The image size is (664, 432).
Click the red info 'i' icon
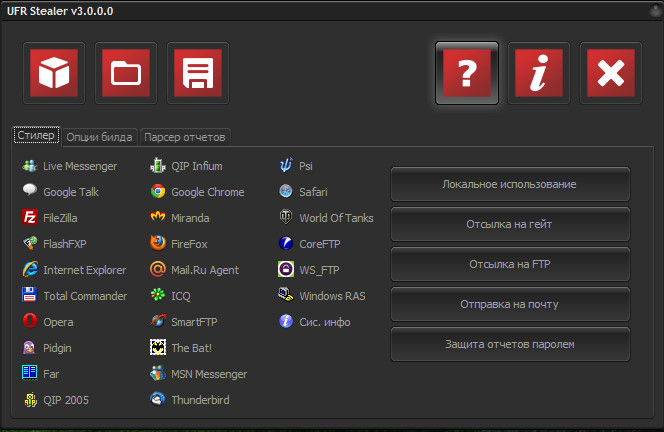(x=539, y=73)
